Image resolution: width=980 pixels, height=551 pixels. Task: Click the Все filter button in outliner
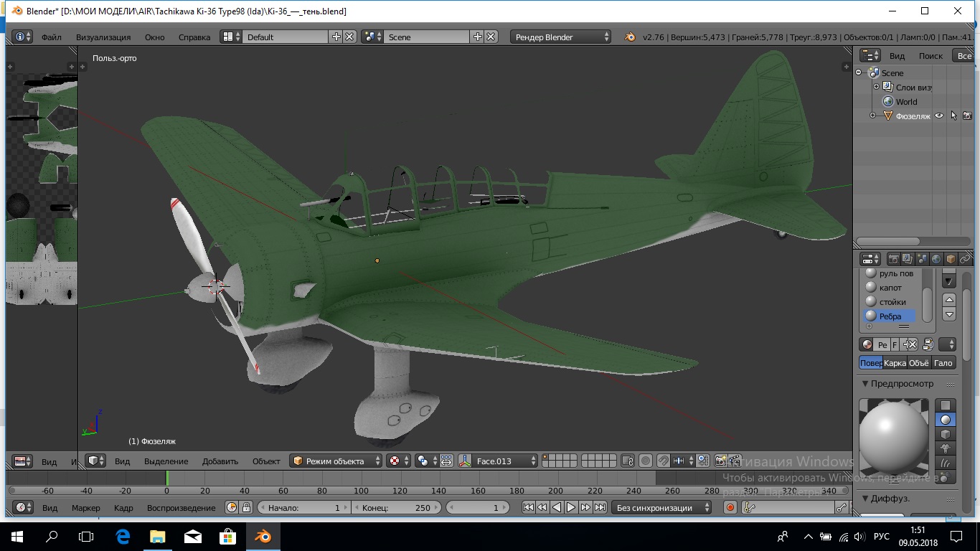963,56
